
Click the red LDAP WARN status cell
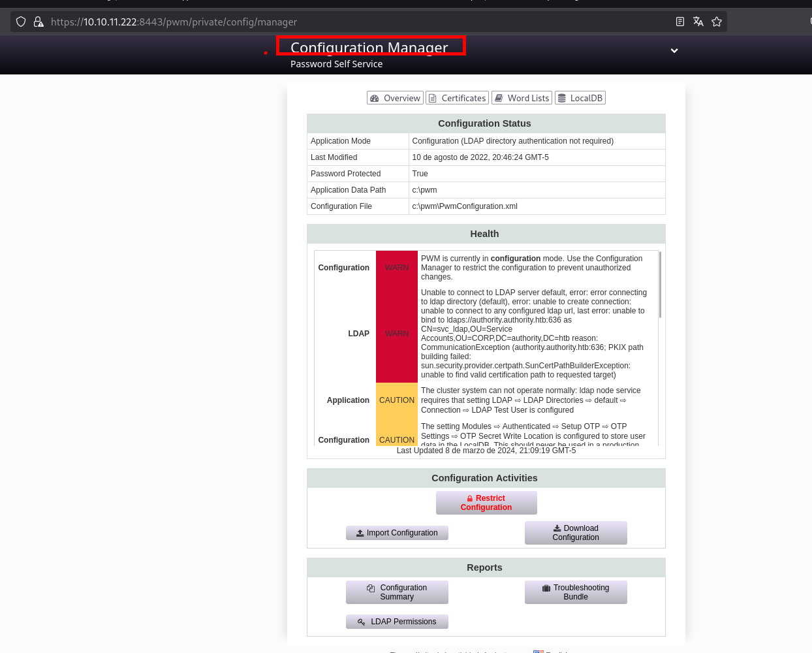click(x=397, y=334)
